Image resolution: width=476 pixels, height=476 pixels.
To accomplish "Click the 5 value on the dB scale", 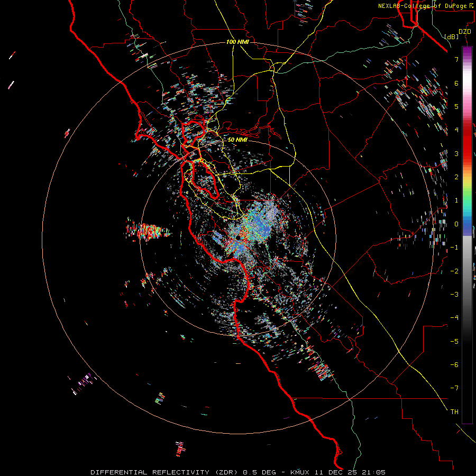I will 456,106.
